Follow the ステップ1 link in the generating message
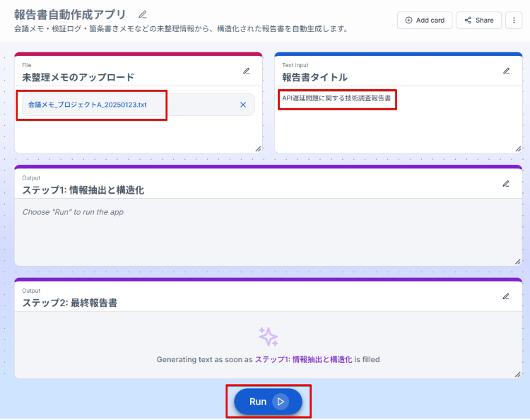The width and height of the screenshot is (530, 420). (x=303, y=359)
